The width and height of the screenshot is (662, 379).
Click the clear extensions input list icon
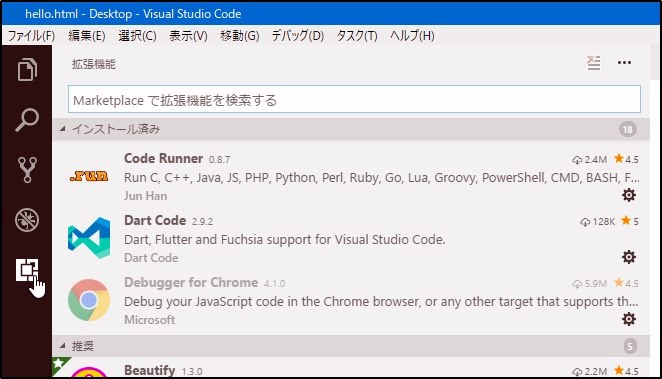click(x=594, y=63)
